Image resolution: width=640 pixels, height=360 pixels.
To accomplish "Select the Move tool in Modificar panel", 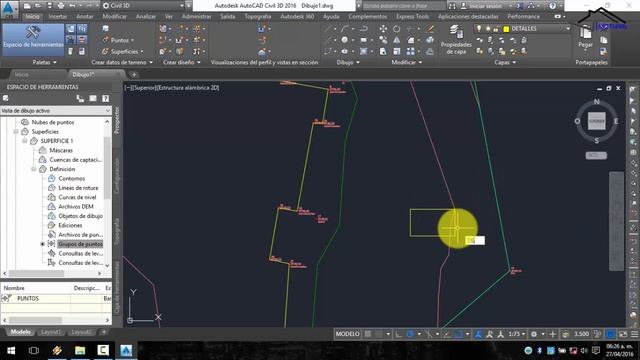I will point(383,29).
